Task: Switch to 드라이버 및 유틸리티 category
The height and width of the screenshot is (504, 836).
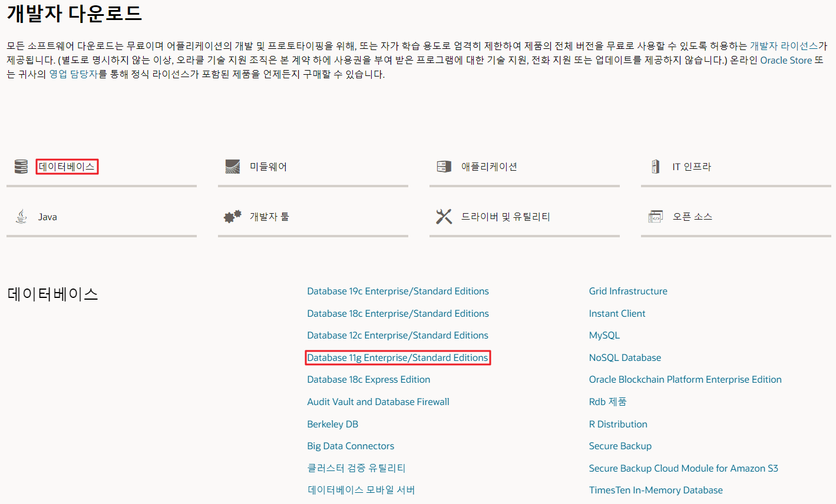Action: pyautogui.click(x=505, y=217)
